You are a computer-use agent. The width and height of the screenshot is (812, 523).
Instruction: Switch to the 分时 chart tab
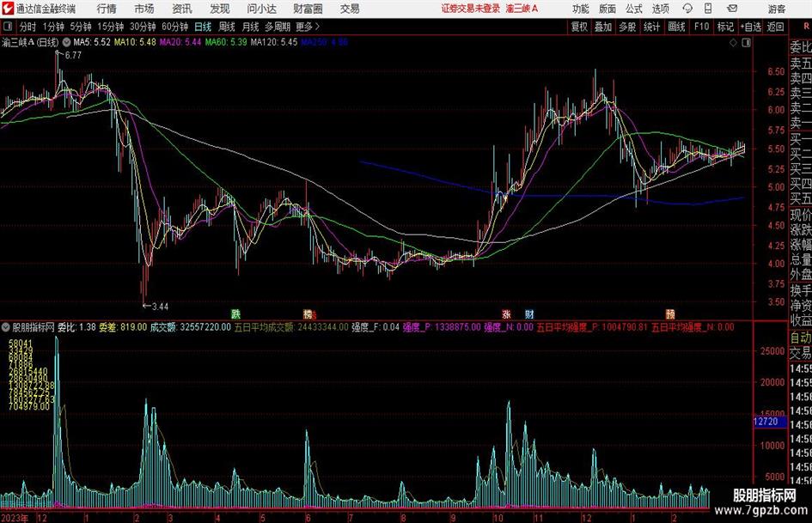28,27
